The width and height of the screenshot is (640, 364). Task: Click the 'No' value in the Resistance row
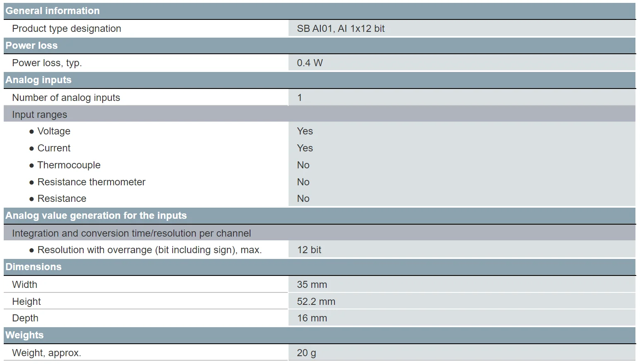pyautogui.click(x=303, y=199)
